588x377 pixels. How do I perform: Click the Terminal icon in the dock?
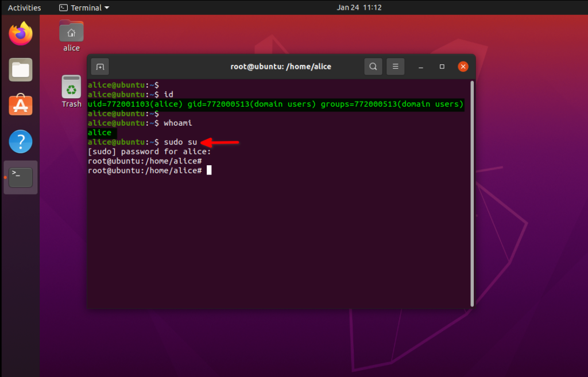click(x=21, y=177)
